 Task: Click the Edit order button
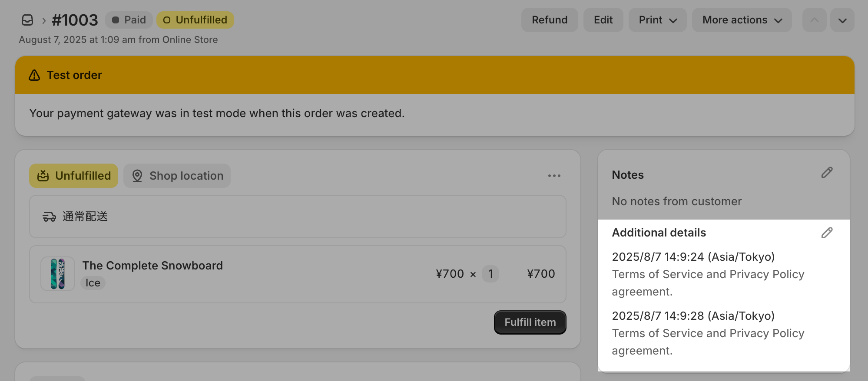coord(603,20)
